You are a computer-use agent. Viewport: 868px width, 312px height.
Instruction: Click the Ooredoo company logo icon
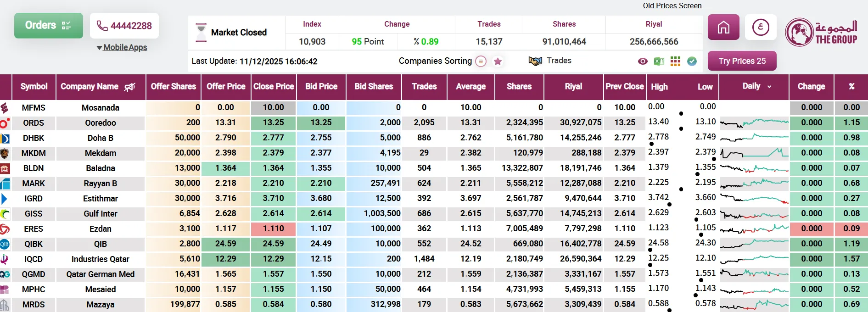[5, 123]
